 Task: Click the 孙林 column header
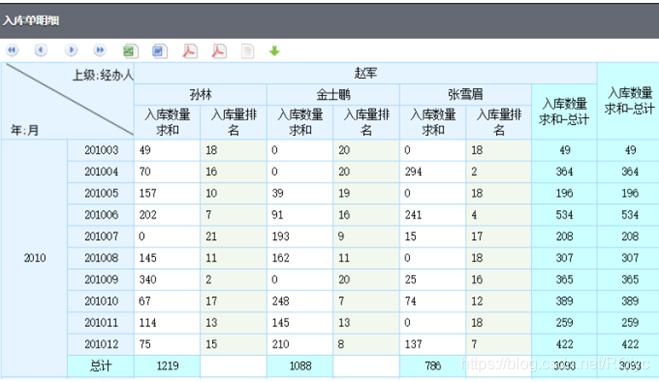tap(200, 95)
